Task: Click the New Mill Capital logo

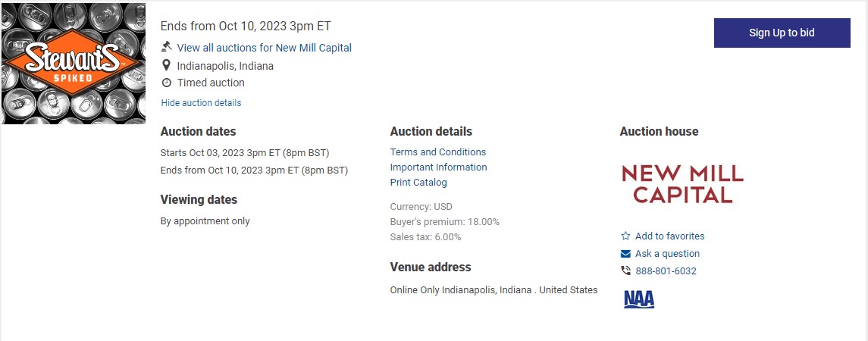Action: coord(682,184)
